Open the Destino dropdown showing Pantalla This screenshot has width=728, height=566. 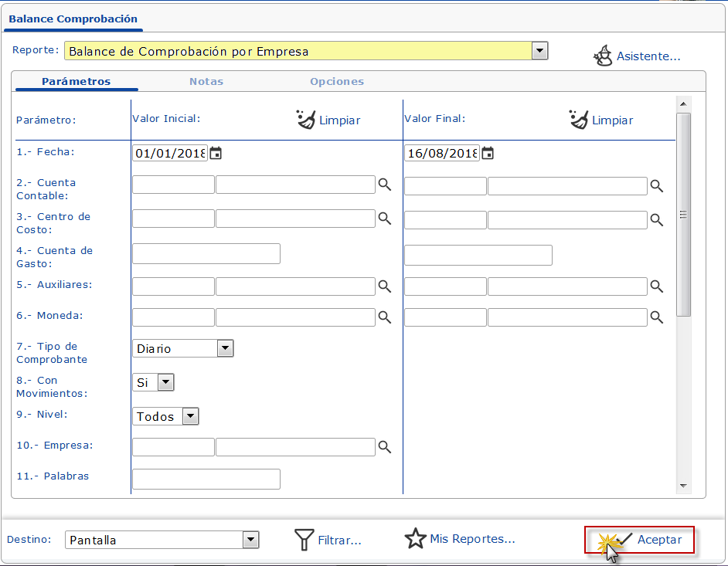pos(250,540)
